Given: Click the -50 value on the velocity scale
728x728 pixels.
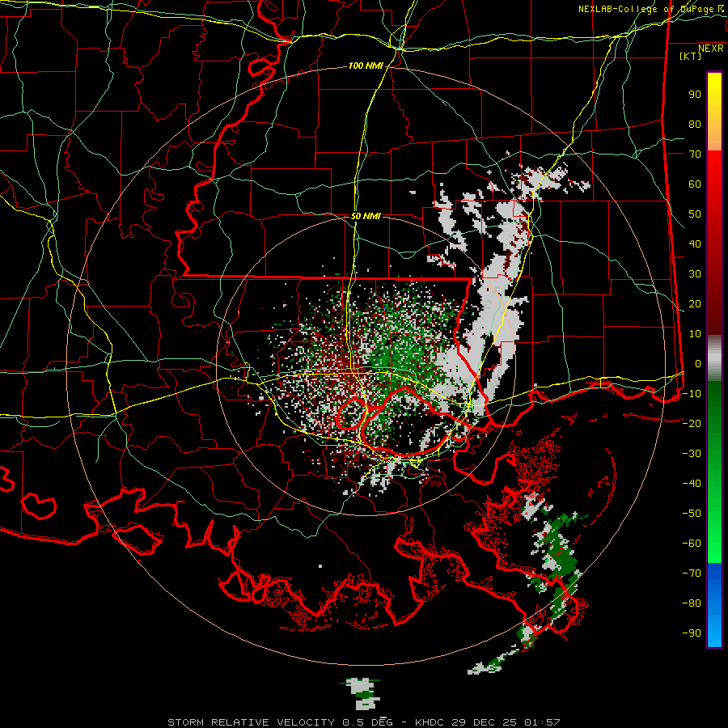Looking at the screenshot, I should click(692, 514).
